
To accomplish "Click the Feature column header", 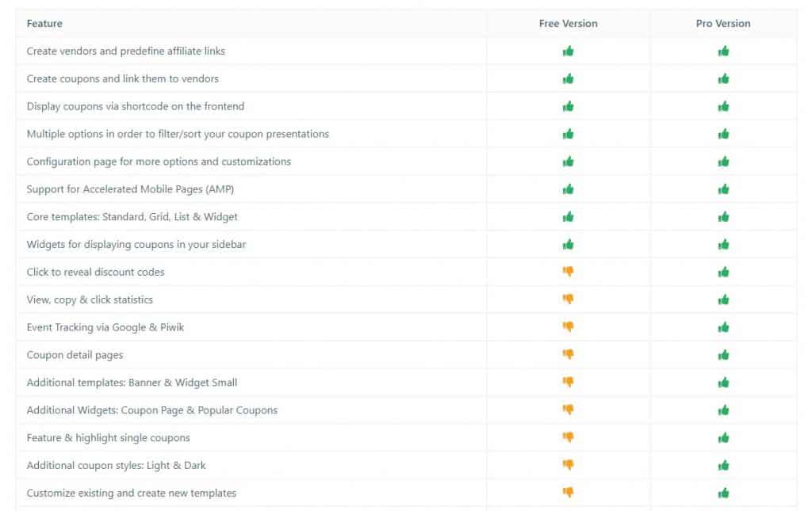I will click(44, 23).
